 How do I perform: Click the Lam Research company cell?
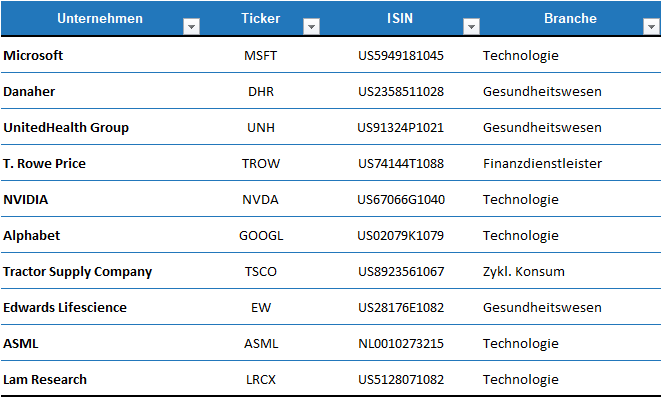coord(100,379)
